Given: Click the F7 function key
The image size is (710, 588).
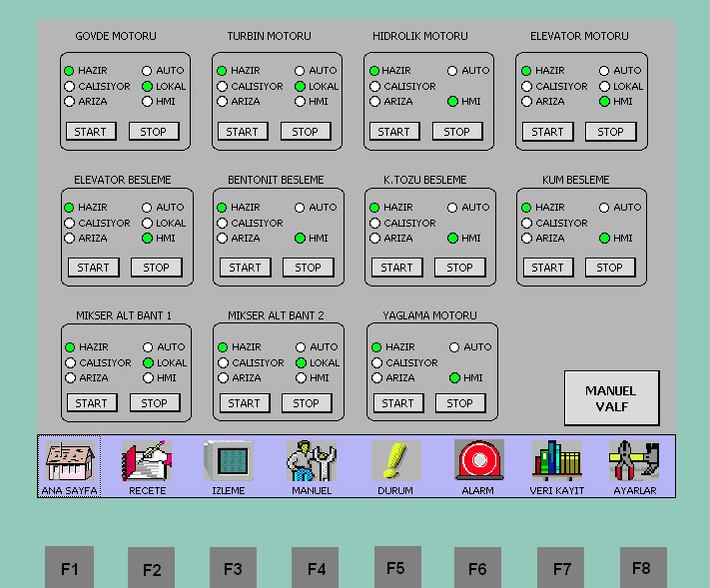Looking at the screenshot, I should tap(560, 568).
